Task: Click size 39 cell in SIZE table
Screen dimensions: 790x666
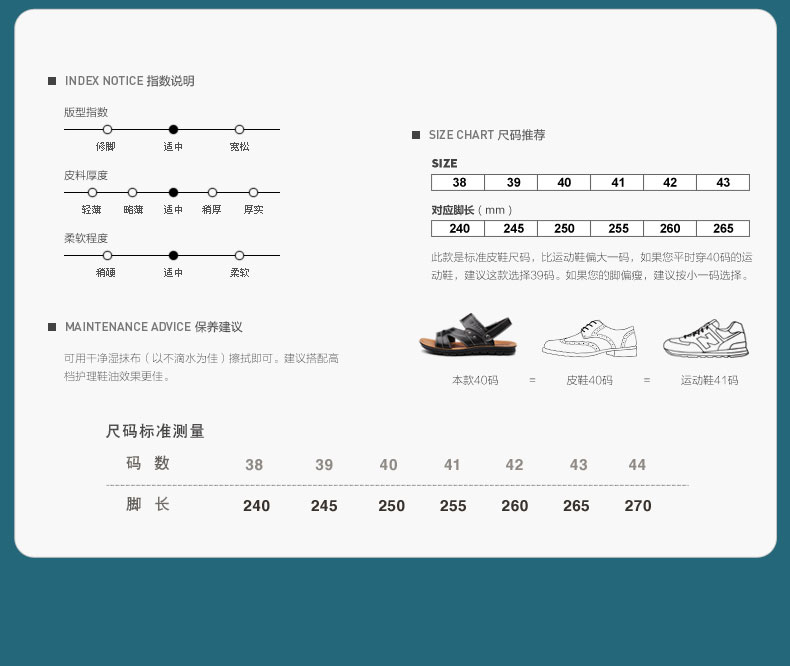Action: coord(511,182)
